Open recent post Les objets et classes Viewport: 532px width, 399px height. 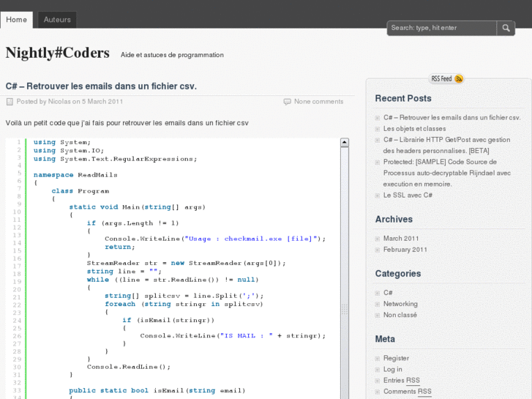click(x=414, y=129)
